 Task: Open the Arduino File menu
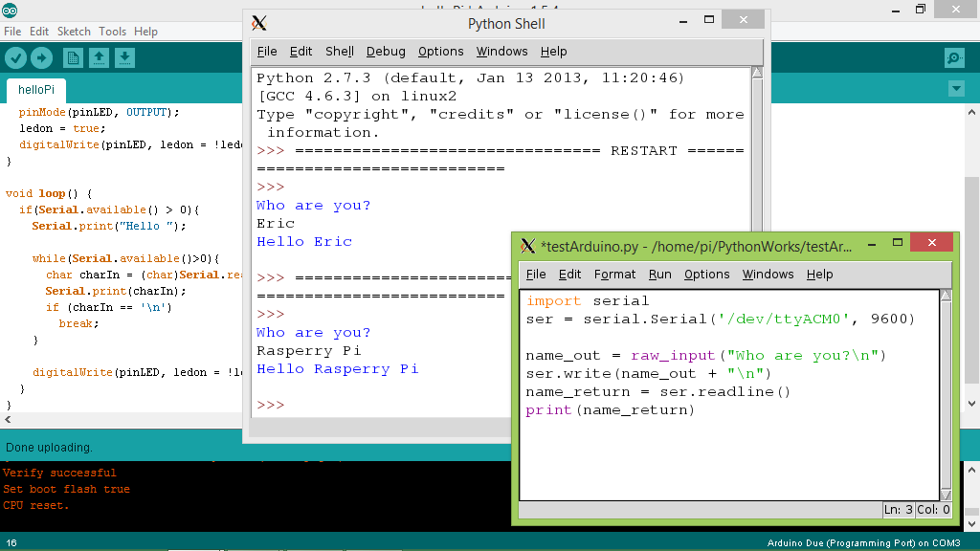coord(12,32)
